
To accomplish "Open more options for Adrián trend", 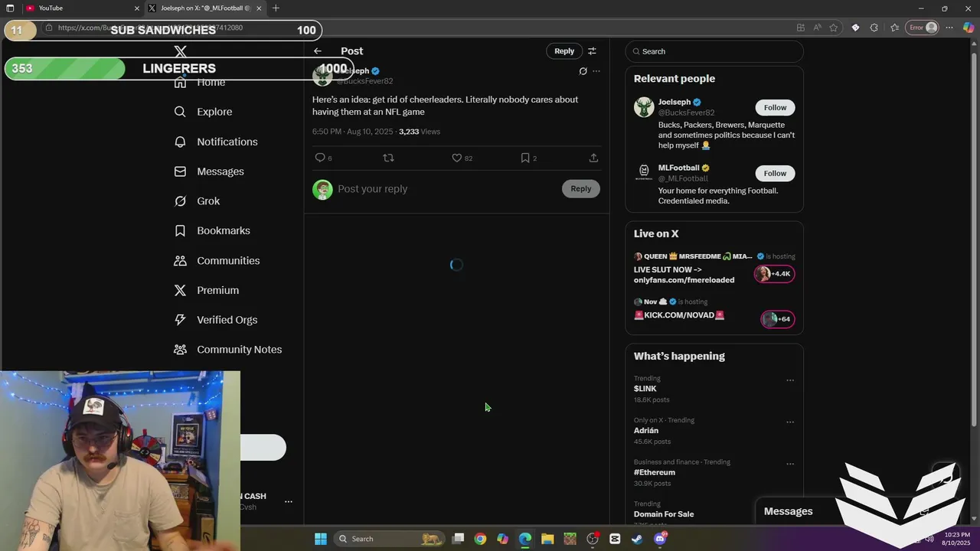I will (x=790, y=422).
